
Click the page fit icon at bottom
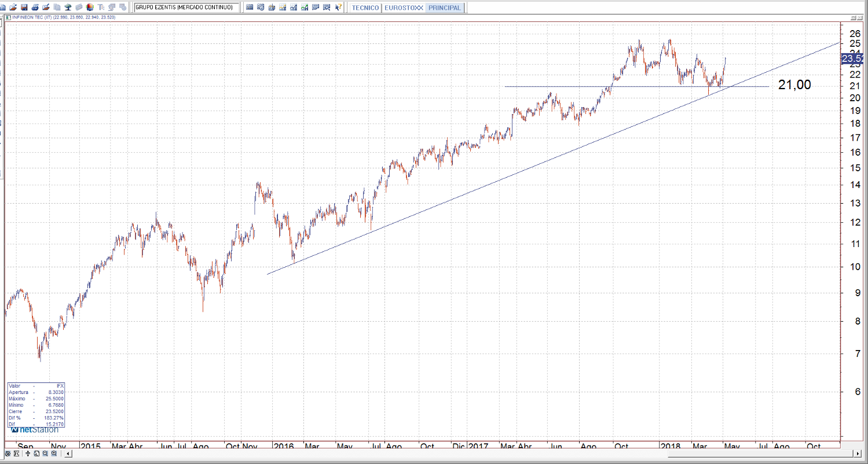tap(36, 454)
